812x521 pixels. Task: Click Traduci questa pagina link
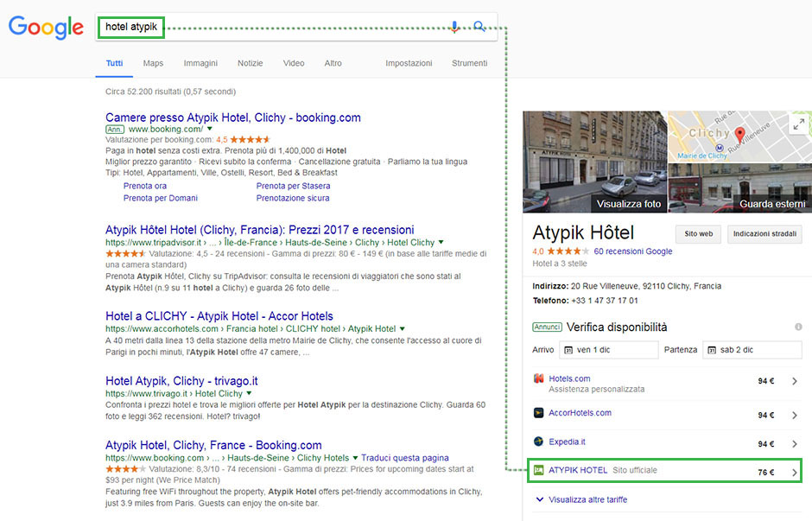405,458
